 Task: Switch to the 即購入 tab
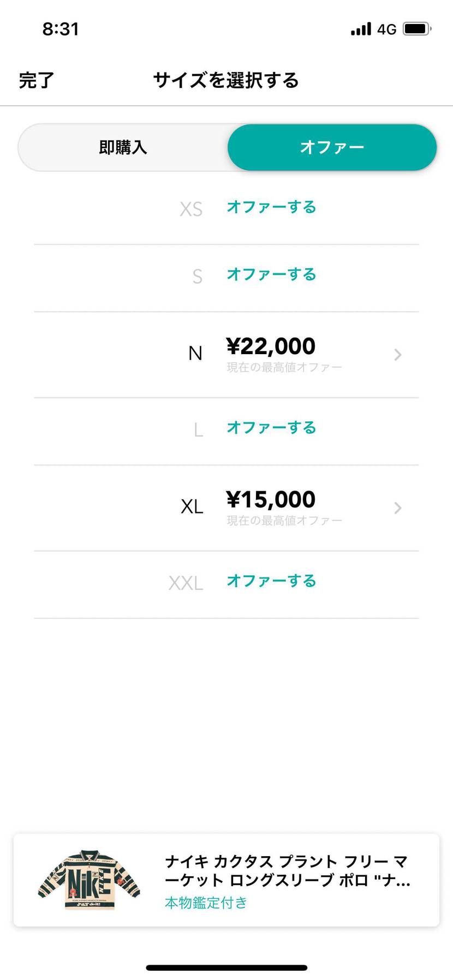pos(123,147)
